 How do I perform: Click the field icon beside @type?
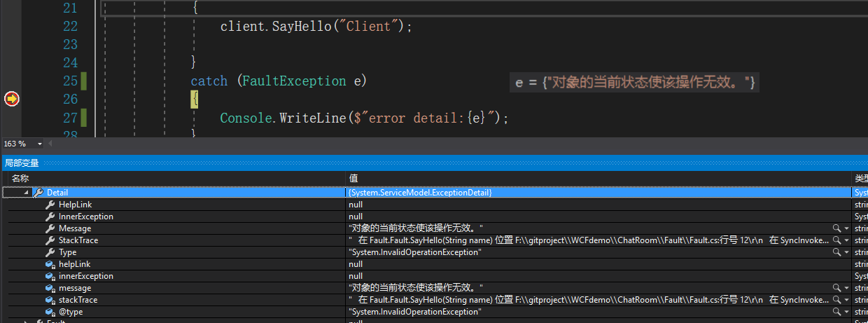pyautogui.click(x=50, y=312)
